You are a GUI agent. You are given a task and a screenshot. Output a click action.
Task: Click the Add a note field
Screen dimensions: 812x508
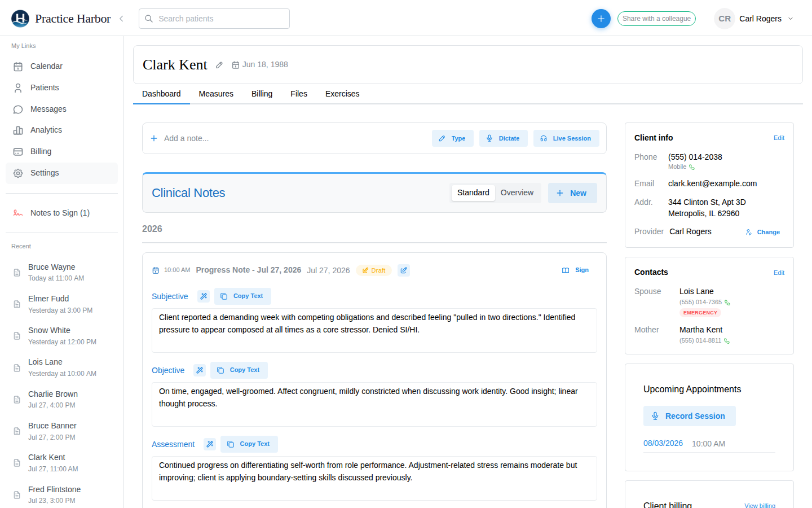click(286, 138)
